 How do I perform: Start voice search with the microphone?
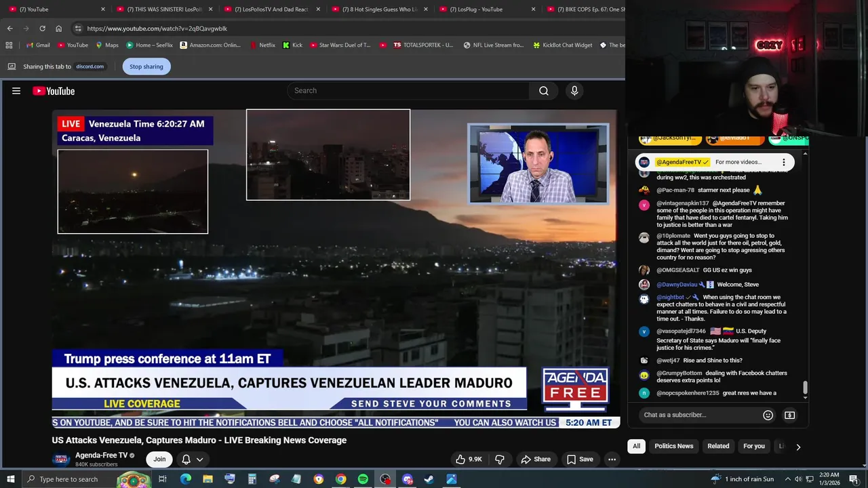574,91
